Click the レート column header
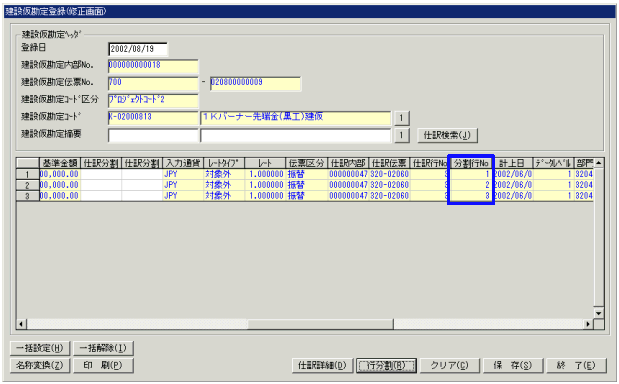 point(265,163)
